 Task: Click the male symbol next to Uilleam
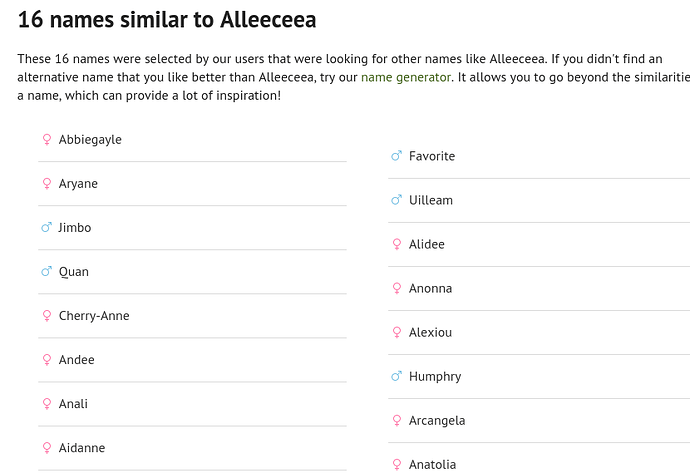(396, 200)
